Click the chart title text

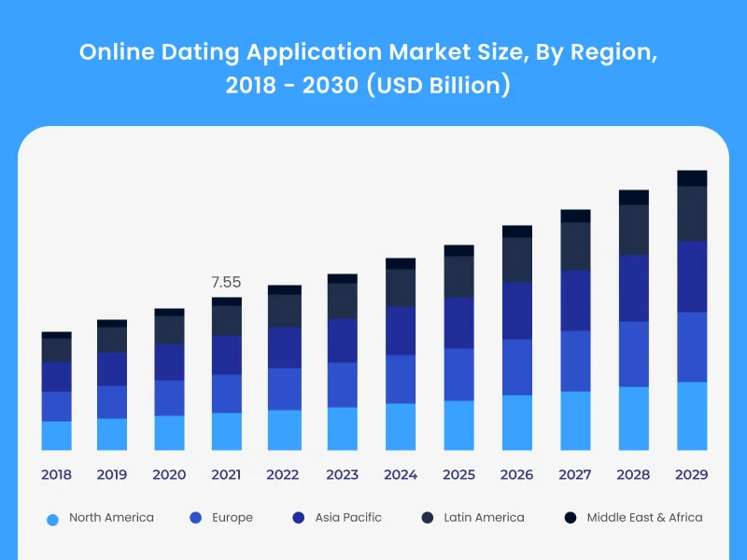pos(368,68)
